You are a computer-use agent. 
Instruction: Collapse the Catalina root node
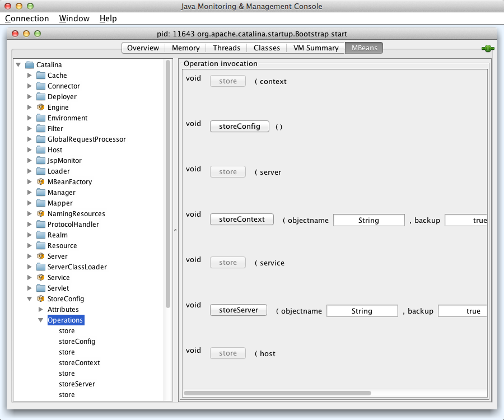pos(18,65)
